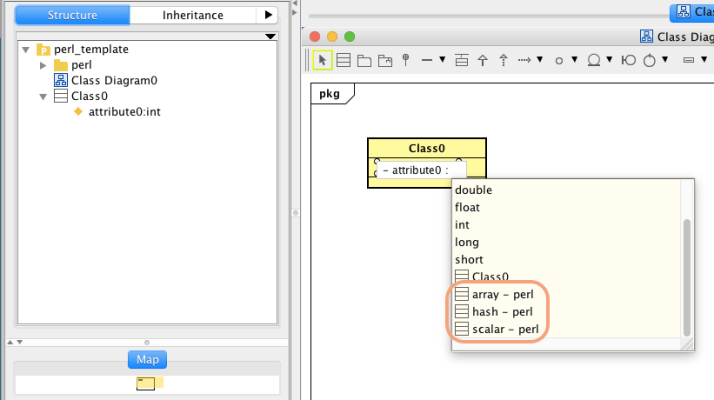Select Class0 in the structure tree

point(89,96)
